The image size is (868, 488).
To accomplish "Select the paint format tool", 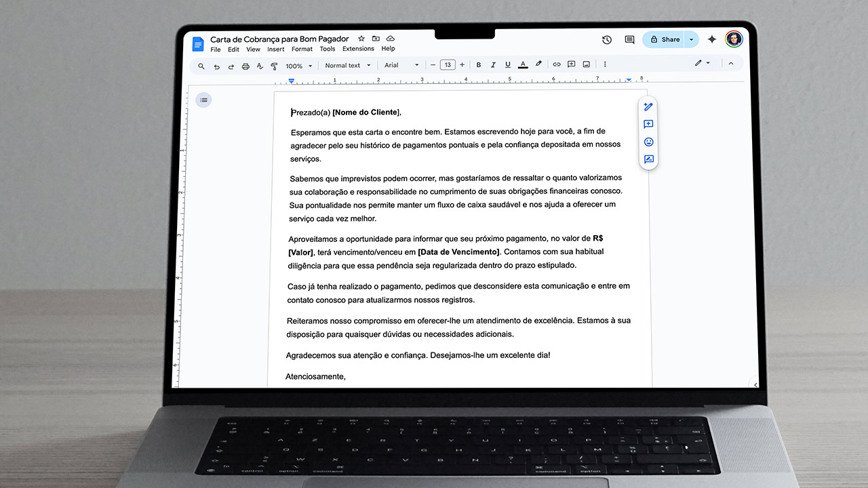I will [274, 66].
